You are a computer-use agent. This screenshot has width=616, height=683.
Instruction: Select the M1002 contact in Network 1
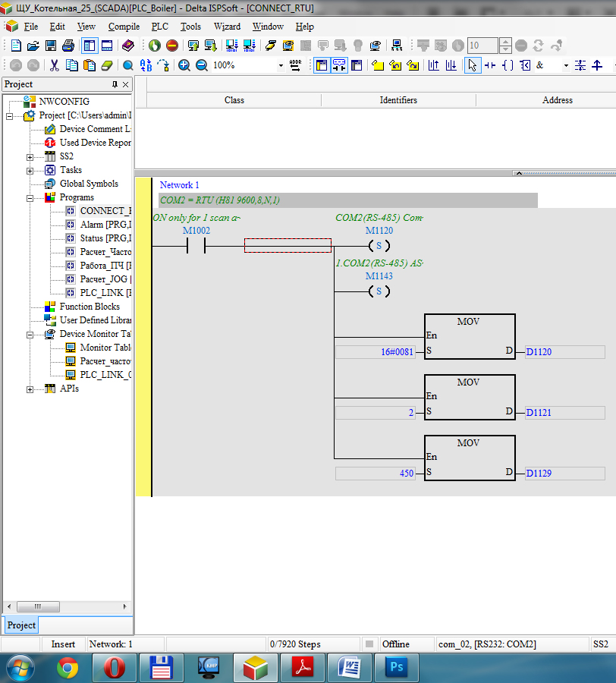(196, 246)
